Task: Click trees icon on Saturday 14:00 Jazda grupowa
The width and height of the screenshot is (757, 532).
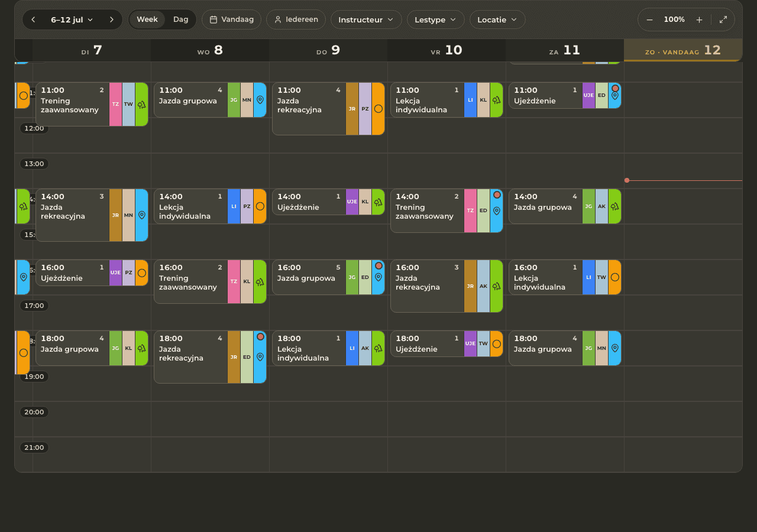Action: coord(615,206)
